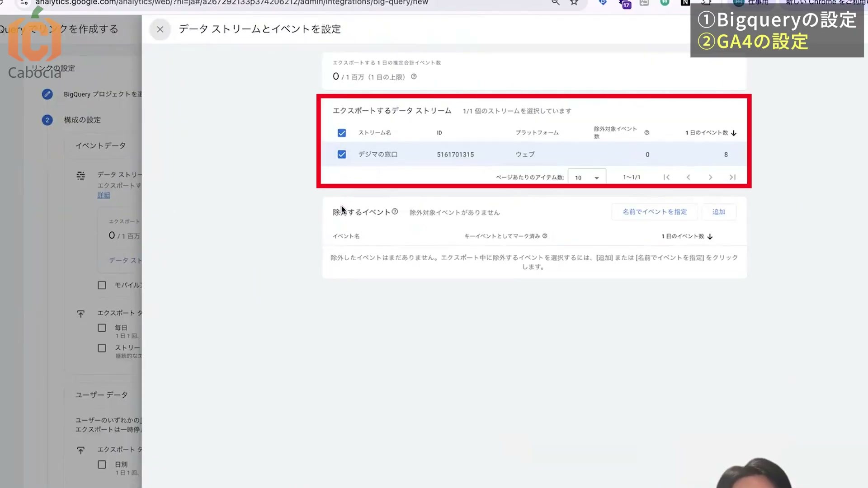Sort excluded events by daily count arrow
This screenshot has width=868, height=488.
pos(710,237)
